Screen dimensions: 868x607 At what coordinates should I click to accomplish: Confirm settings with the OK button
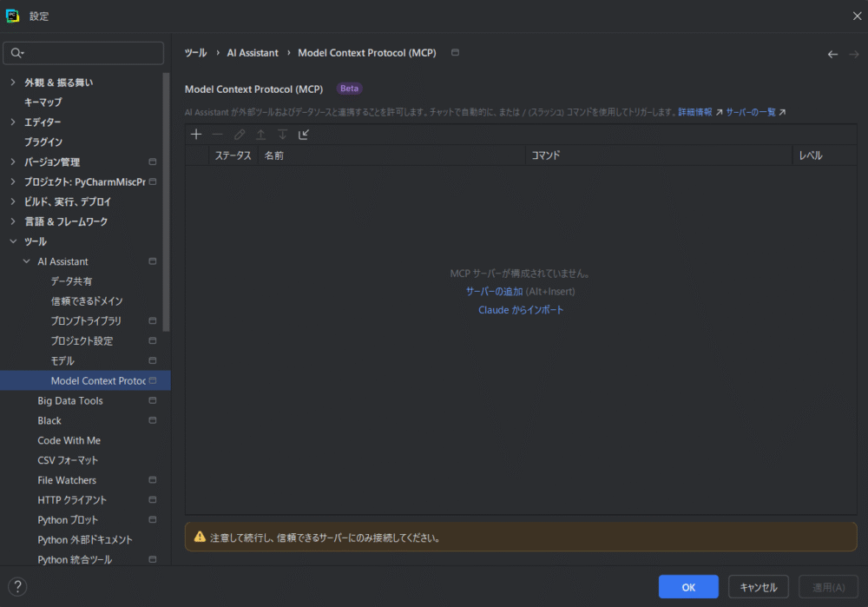[688, 586]
